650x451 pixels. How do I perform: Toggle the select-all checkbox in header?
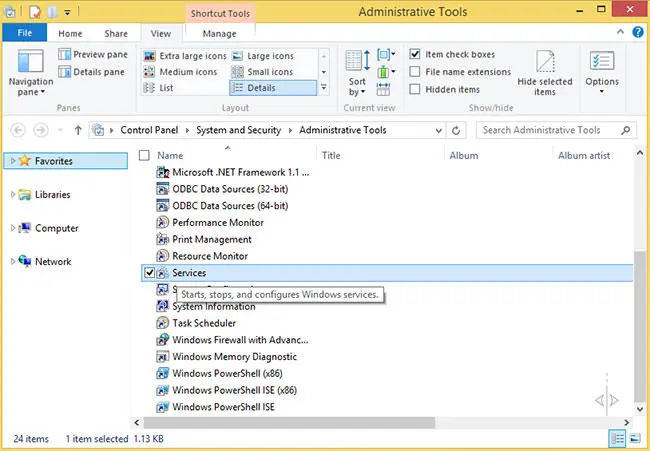[144, 155]
